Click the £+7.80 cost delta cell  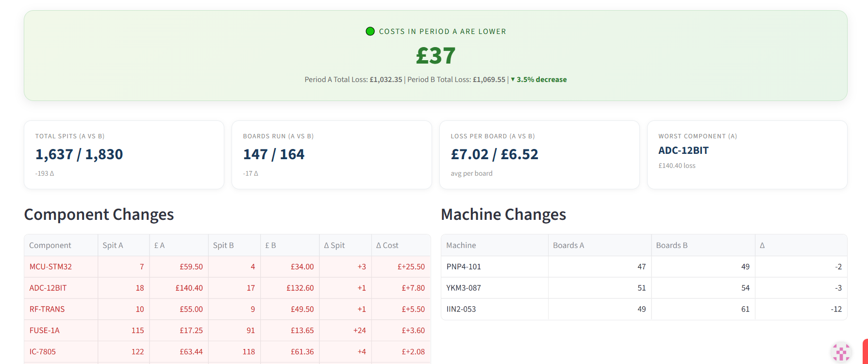click(401, 288)
